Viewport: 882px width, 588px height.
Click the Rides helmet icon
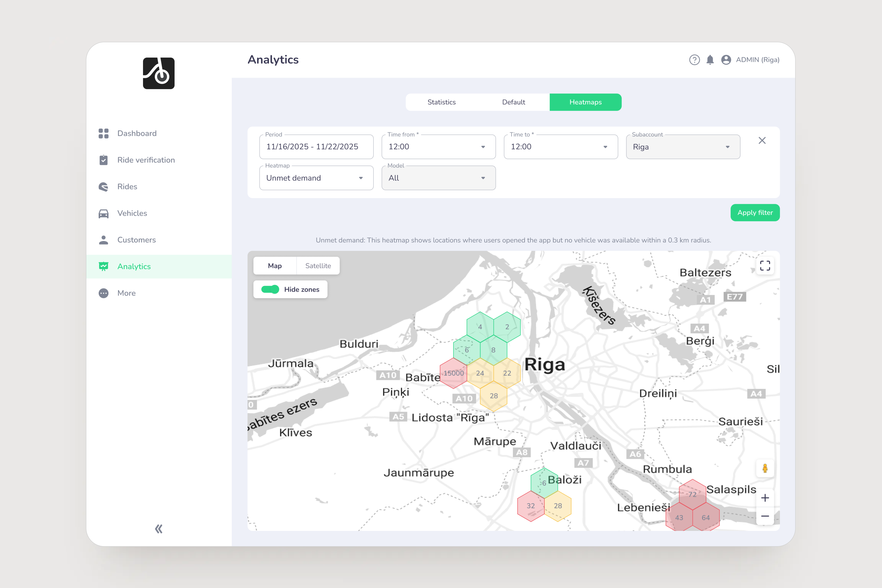tap(104, 187)
